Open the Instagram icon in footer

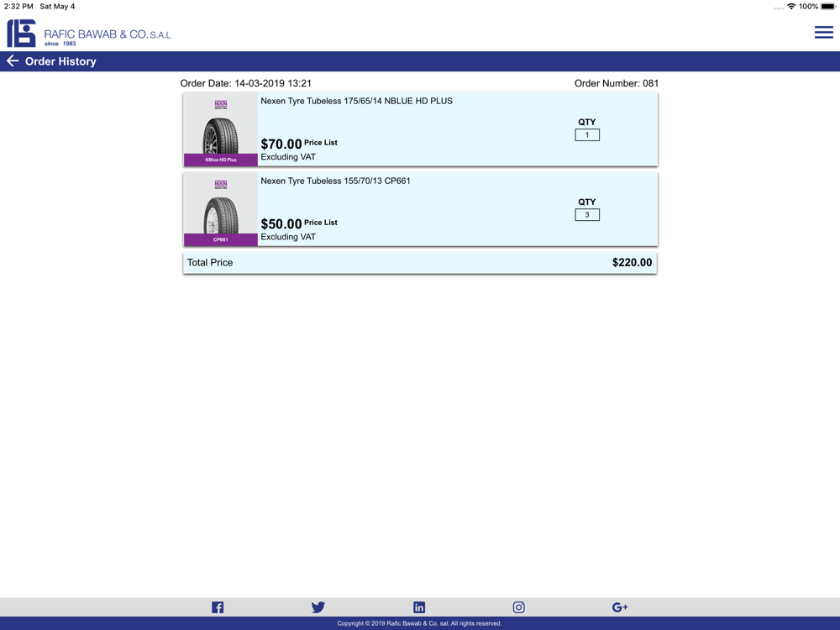click(x=518, y=607)
